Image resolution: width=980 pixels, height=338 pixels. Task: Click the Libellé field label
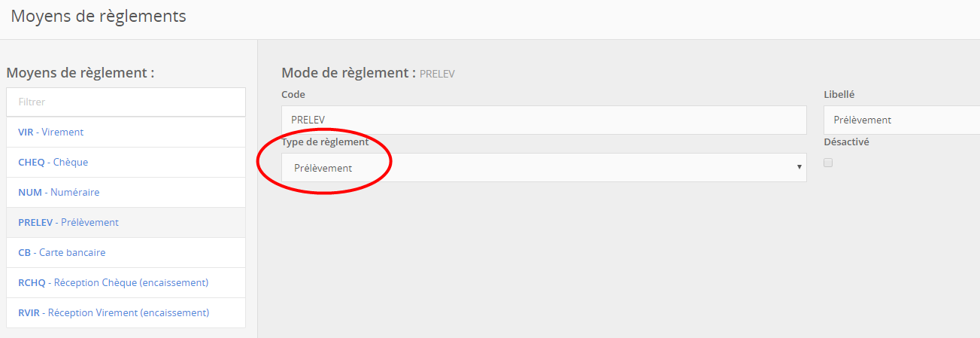coord(839,94)
